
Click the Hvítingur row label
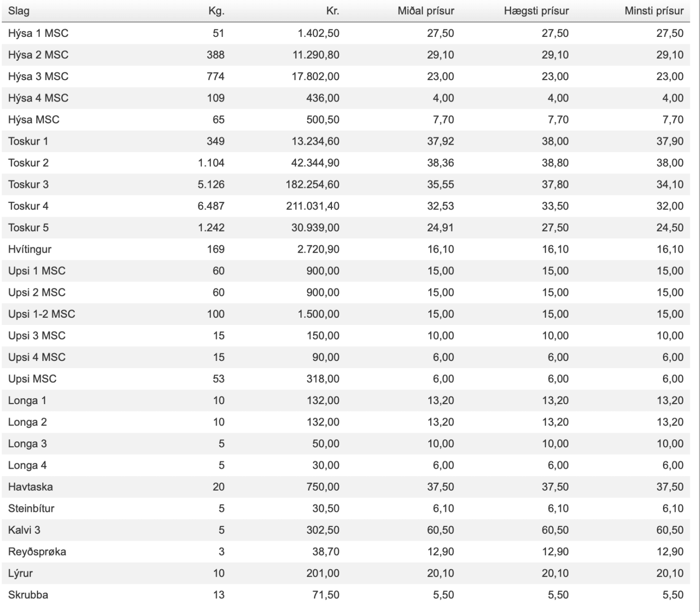coord(30,249)
